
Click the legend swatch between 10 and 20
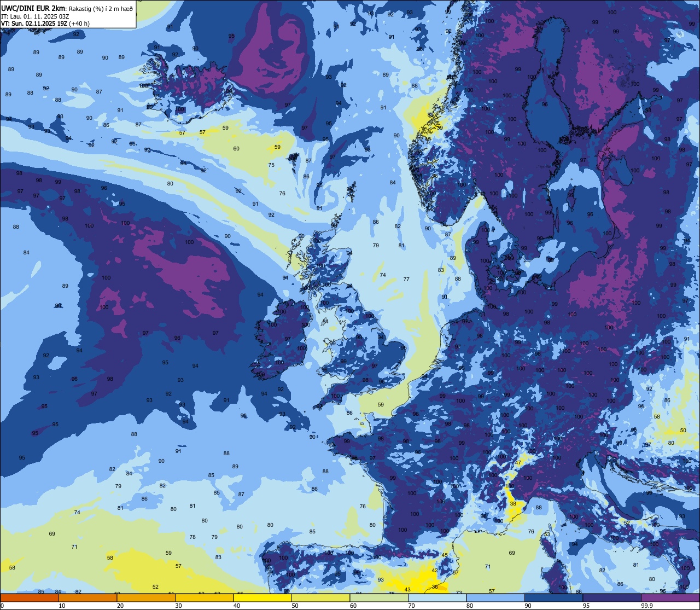tap(87, 597)
